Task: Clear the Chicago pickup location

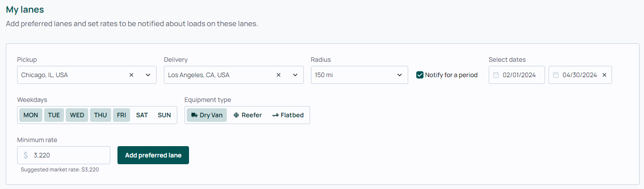Action: (131, 75)
